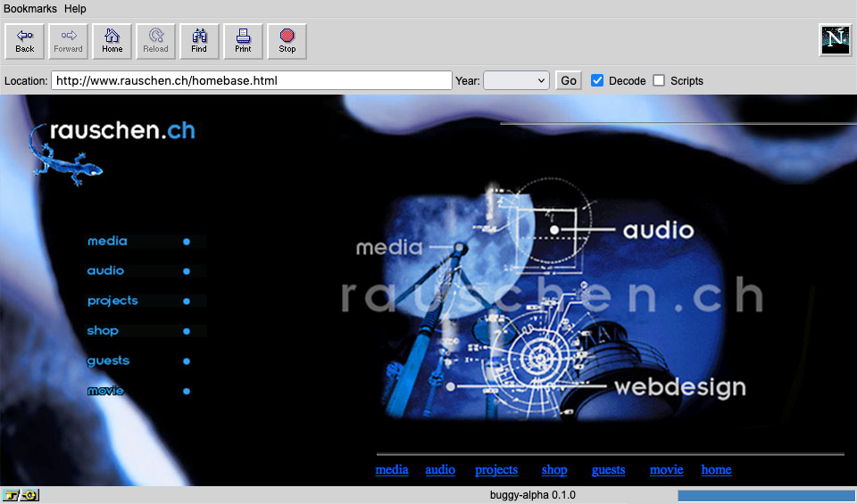The height and width of the screenshot is (504, 857).
Task: Click the grey media label in artwork
Action: point(389,248)
